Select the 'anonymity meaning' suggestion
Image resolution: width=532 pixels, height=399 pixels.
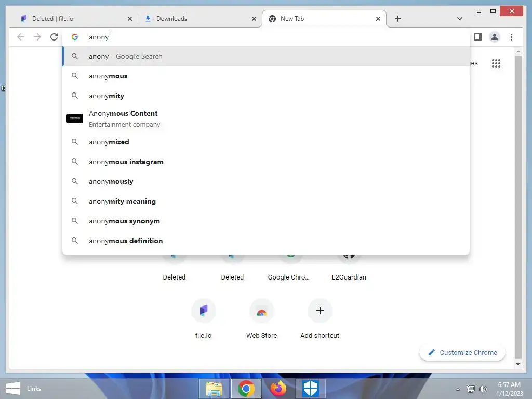[266, 201]
